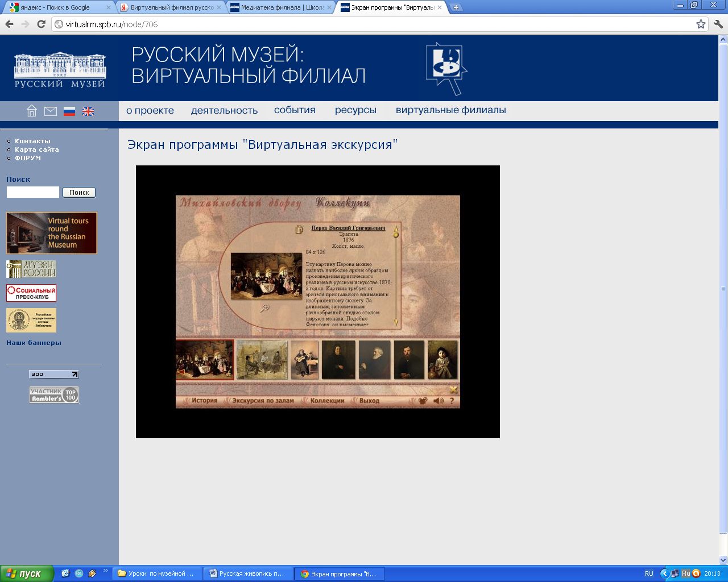Click the magnifier zoom icon under the painting
728x582 pixels.
pyautogui.click(x=264, y=307)
